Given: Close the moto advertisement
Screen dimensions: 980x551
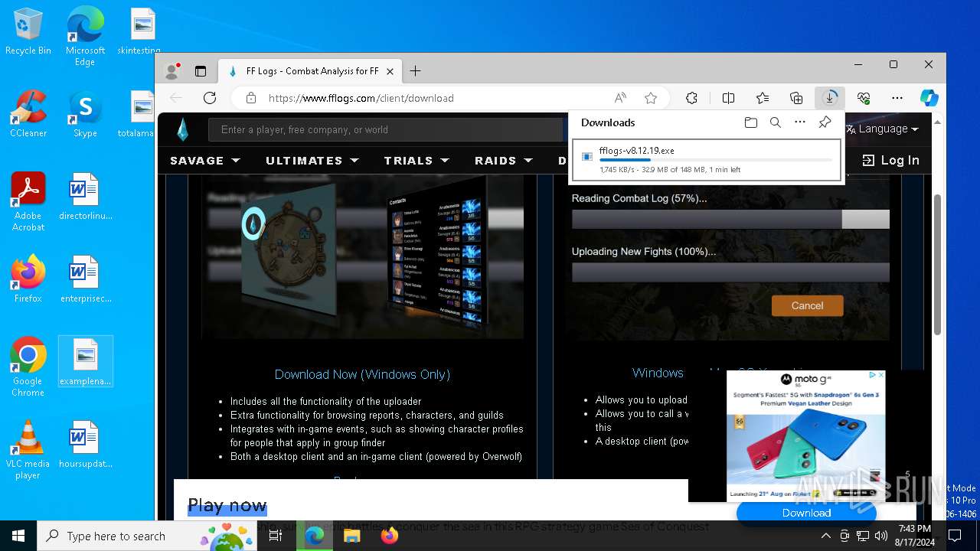Looking at the screenshot, I should coord(881,375).
